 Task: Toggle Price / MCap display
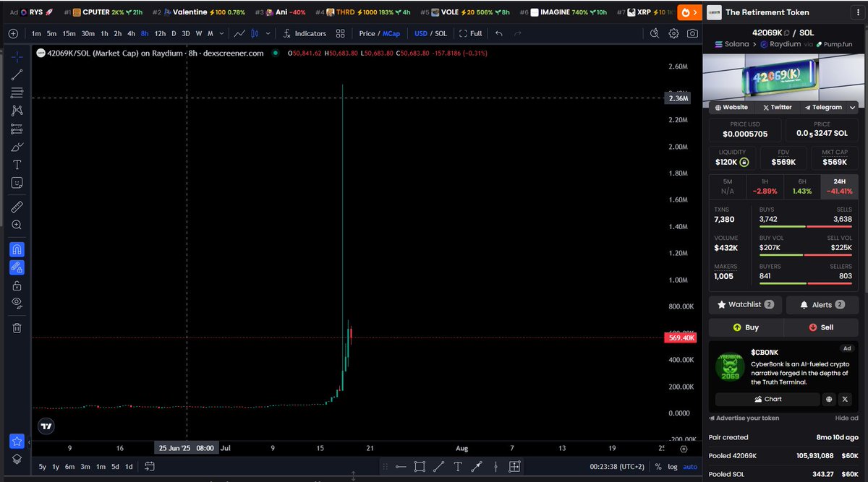[379, 33]
